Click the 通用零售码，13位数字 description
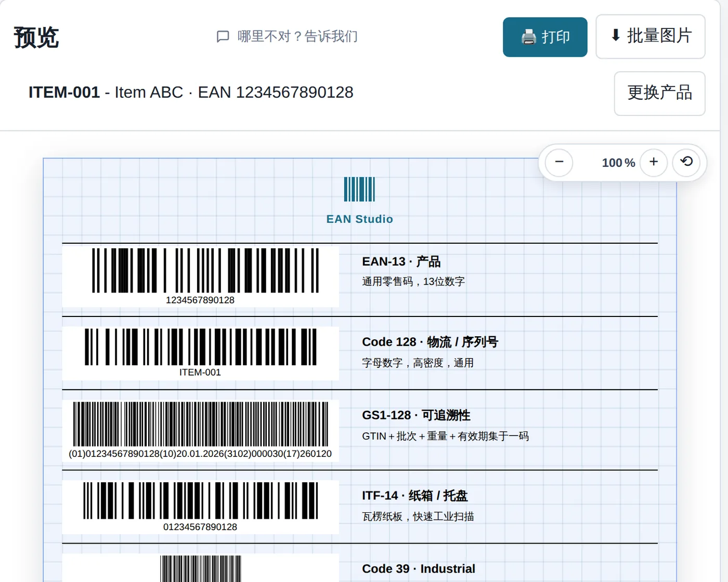The width and height of the screenshot is (728, 582). point(413,282)
